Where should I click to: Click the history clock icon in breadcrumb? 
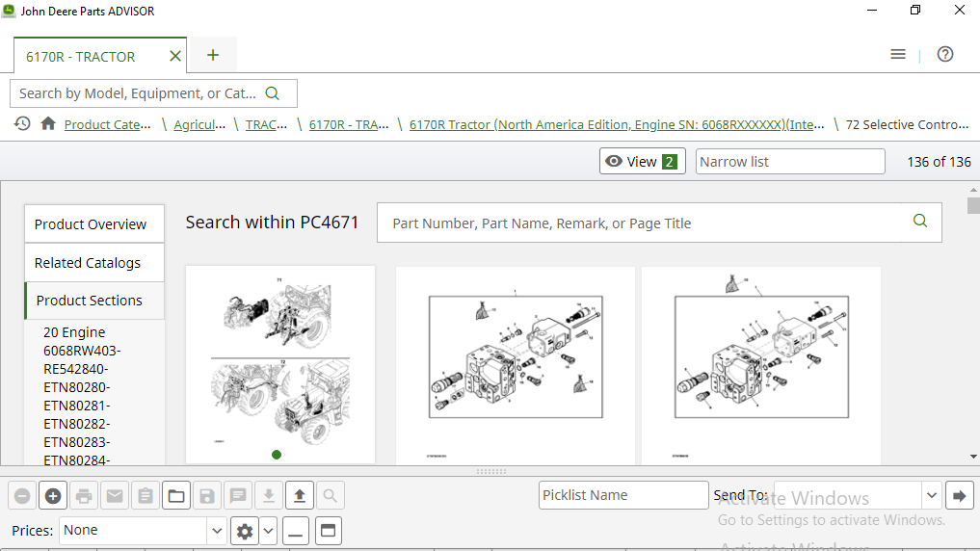(x=22, y=123)
